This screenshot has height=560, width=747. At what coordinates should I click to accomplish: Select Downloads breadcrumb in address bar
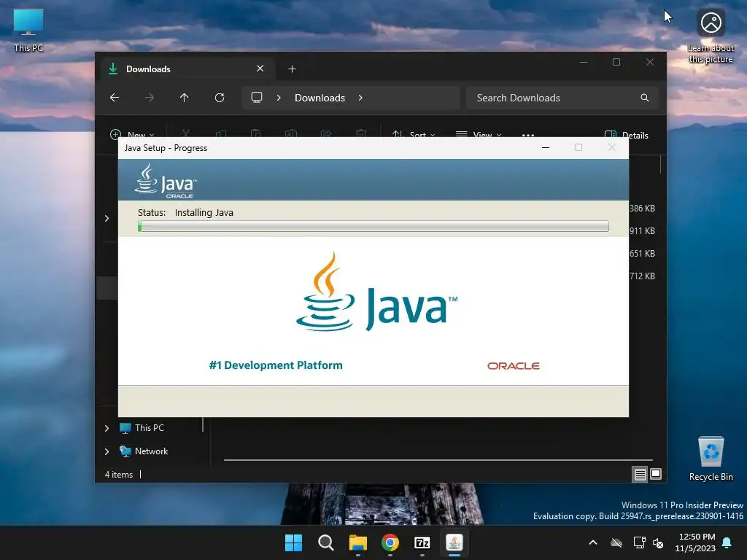pos(320,98)
